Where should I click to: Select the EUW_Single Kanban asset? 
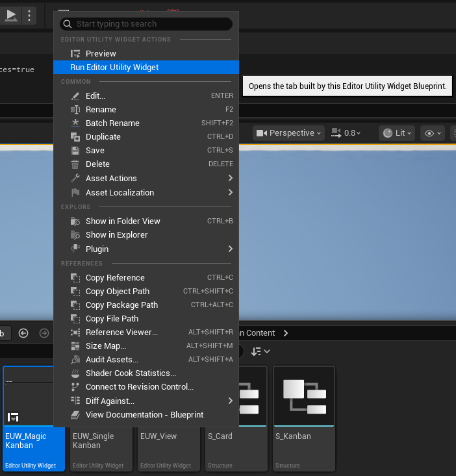[101, 449]
